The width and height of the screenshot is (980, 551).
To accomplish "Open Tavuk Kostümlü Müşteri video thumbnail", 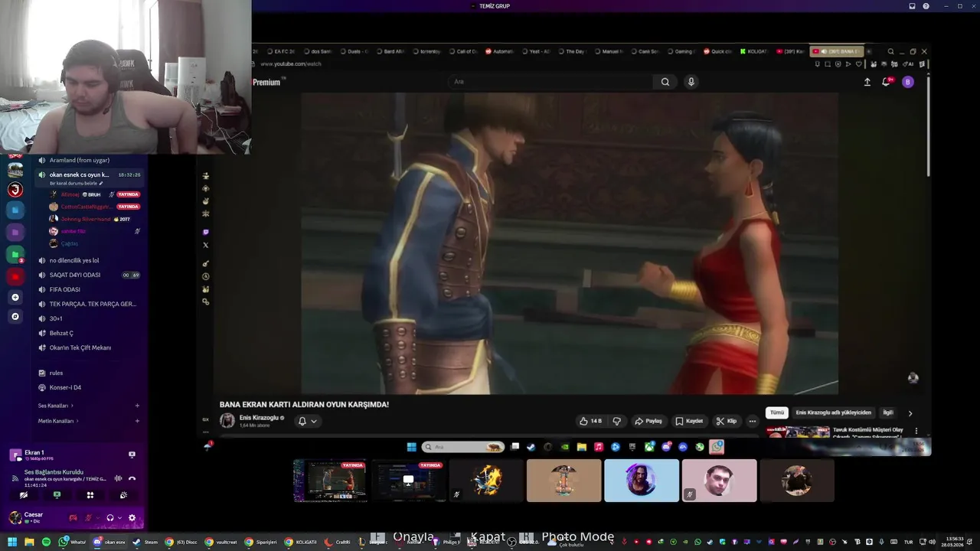I will click(798, 432).
